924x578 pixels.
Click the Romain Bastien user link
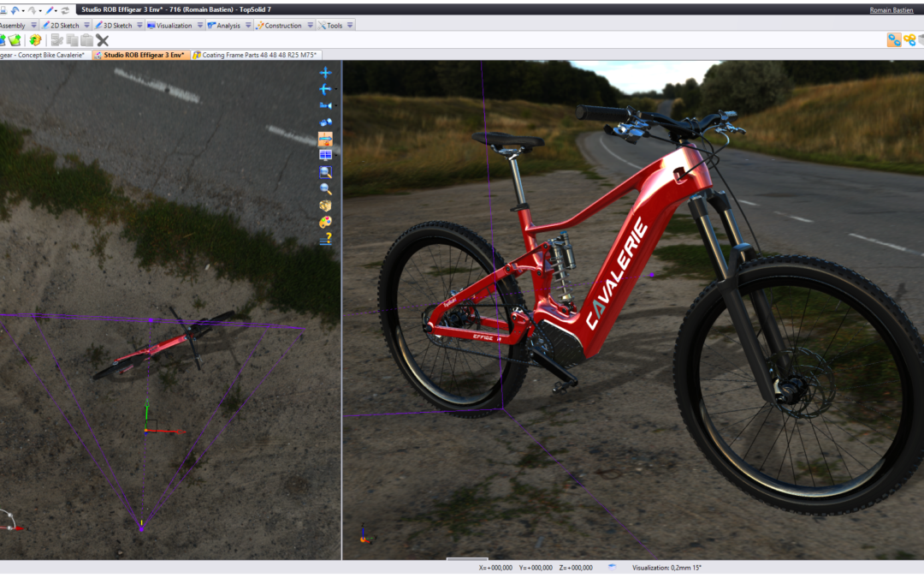coord(891,10)
